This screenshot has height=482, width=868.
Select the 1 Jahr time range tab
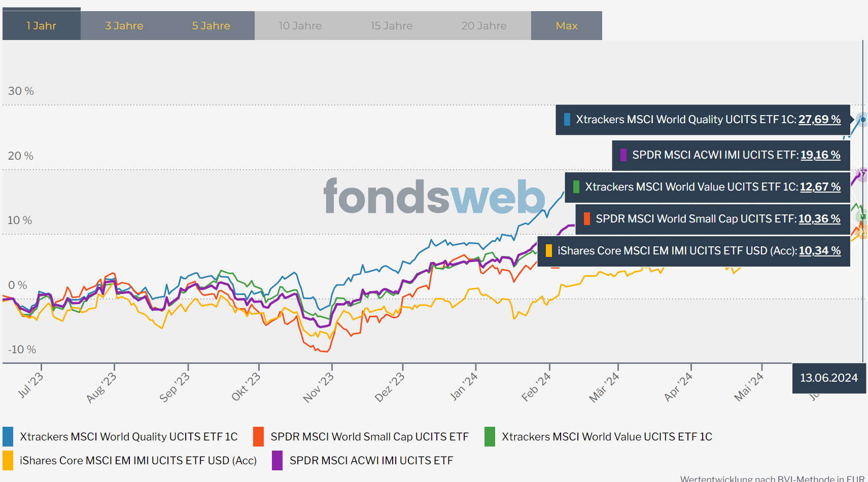click(42, 25)
